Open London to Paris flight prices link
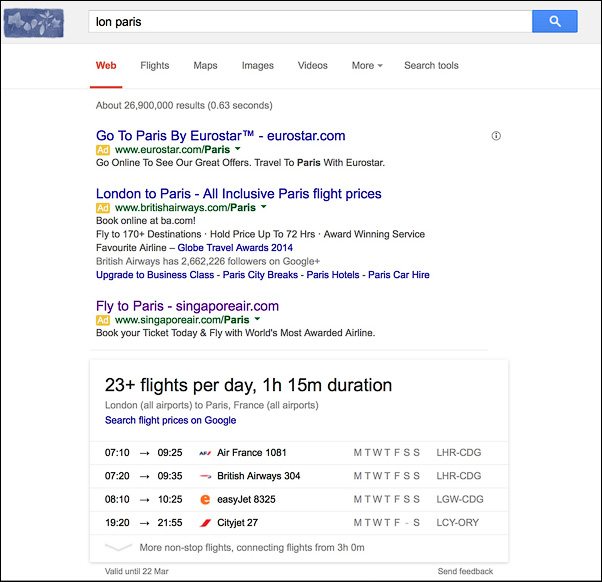This screenshot has height=582, width=602. click(238, 193)
